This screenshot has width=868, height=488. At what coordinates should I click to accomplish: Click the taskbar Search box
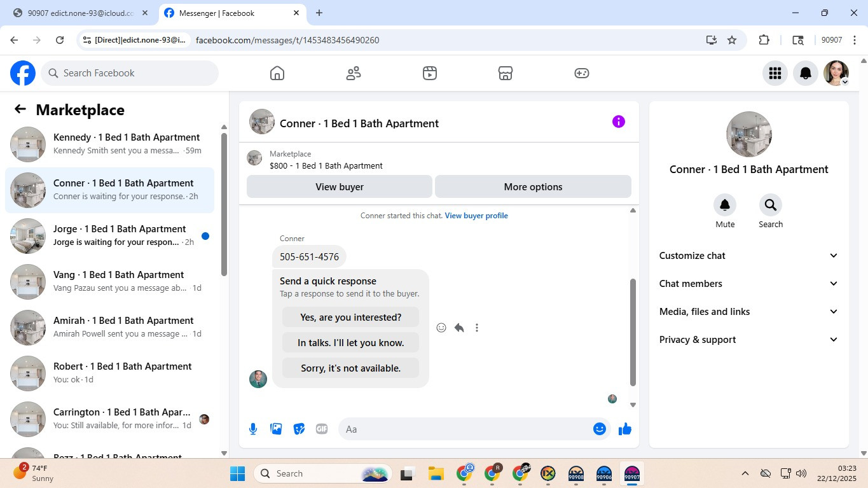point(322,473)
